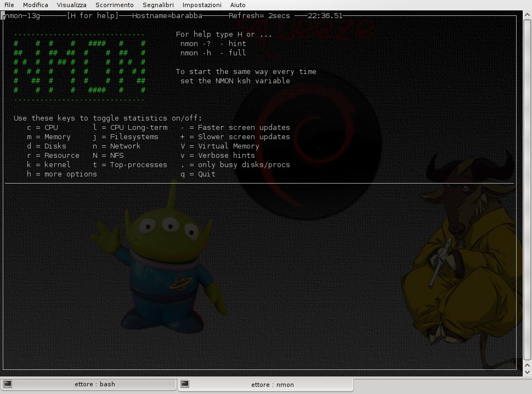Viewport: 532px width, 394px height.
Task: Click the 'nmon -h - full' line
Action: coord(213,53)
